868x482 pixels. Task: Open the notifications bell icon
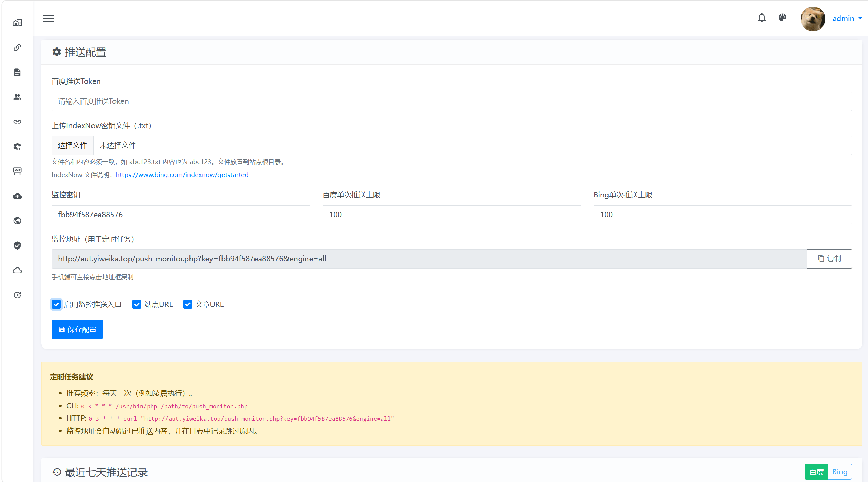point(762,18)
